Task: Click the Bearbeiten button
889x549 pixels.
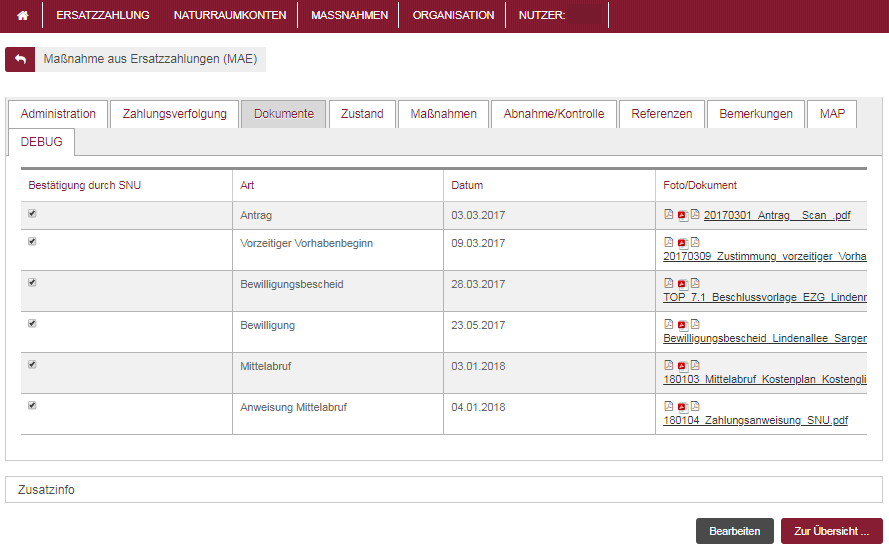Action: [734, 531]
